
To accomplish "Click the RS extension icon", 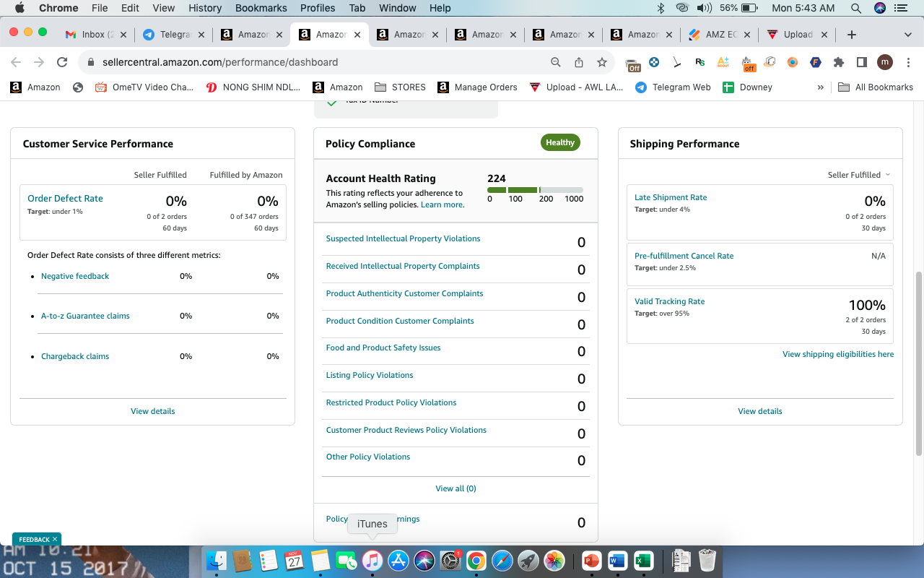I will click(x=700, y=62).
